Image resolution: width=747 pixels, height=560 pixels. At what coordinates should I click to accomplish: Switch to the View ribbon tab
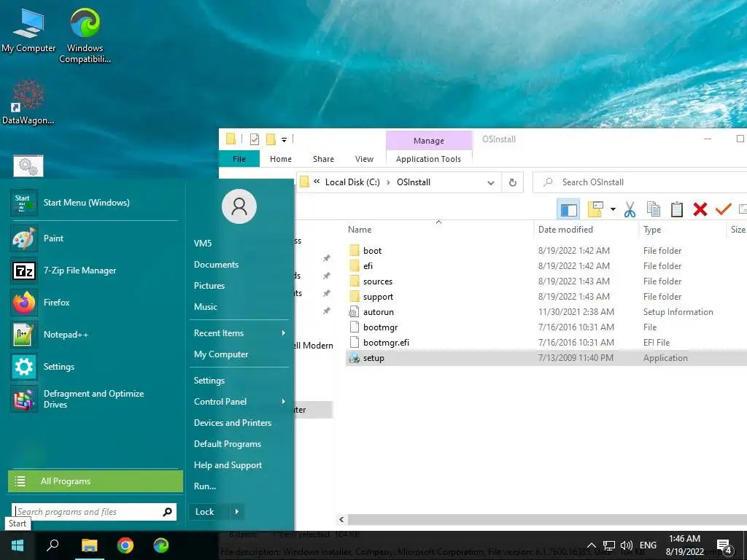click(x=365, y=159)
